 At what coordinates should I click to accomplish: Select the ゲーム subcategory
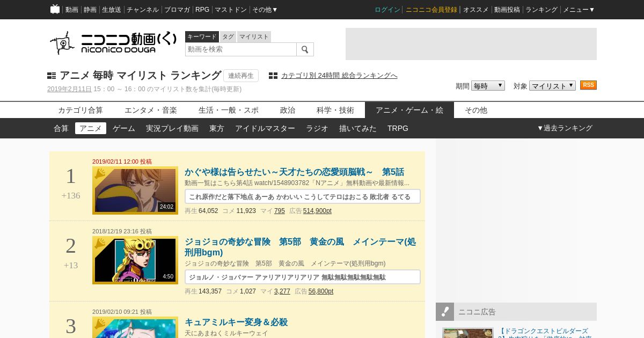click(124, 128)
